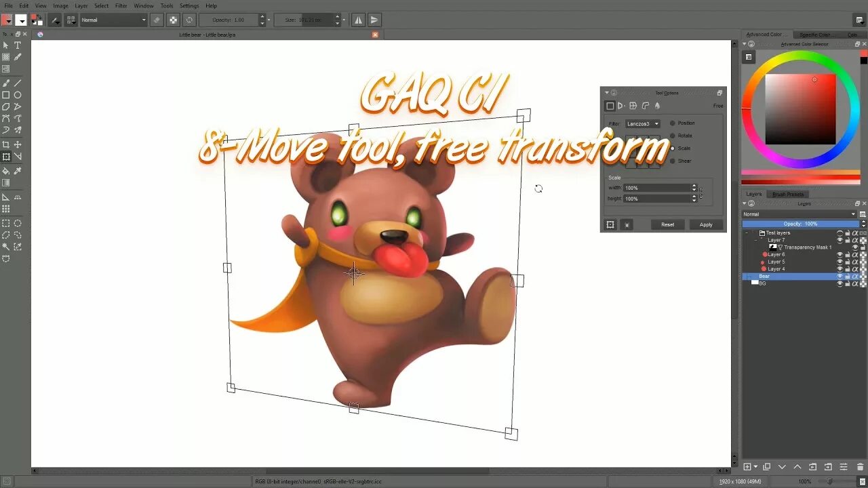Select the Rectangular Selection tool
The height and width of the screenshot is (488, 868).
click(x=6, y=223)
